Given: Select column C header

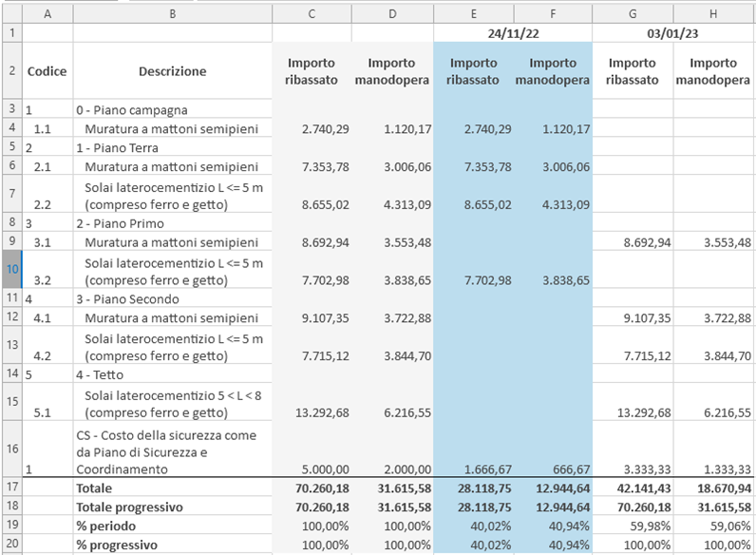Looking at the screenshot, I should (x=312, y=14).
